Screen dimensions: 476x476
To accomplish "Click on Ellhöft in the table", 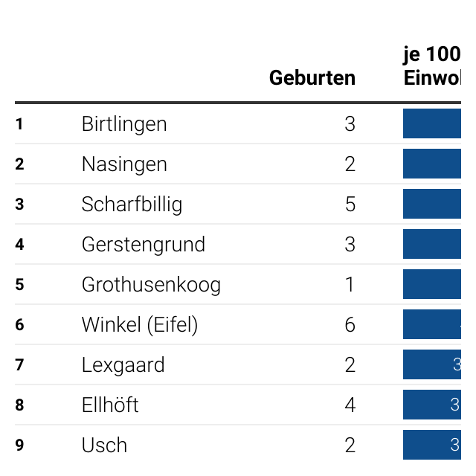I will [110, 405].
